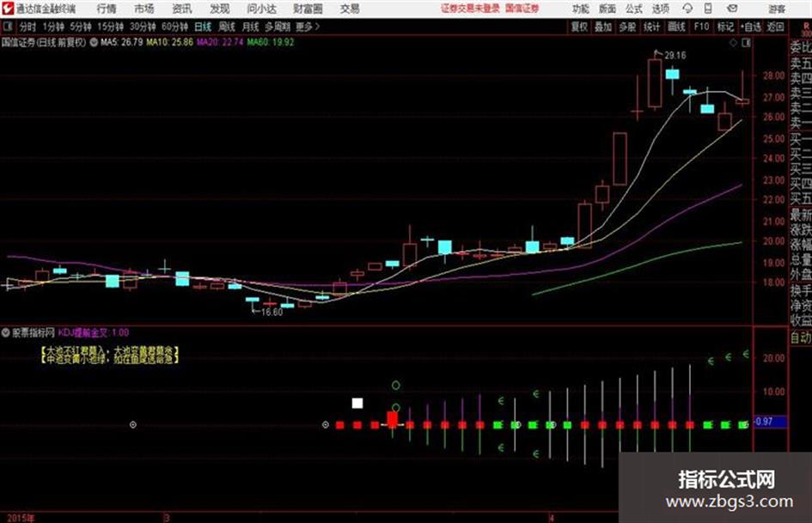The image size is (812, 523).
Task: Switch to 周线 weekly tab
Action: click(x=227, y=27)
